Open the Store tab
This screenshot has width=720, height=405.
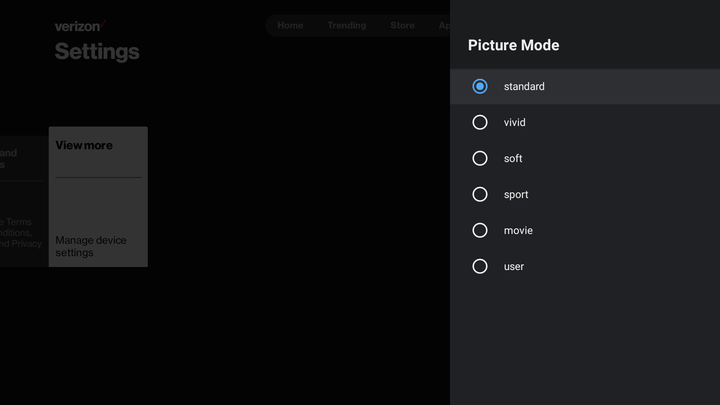click(x=402, y=25)
